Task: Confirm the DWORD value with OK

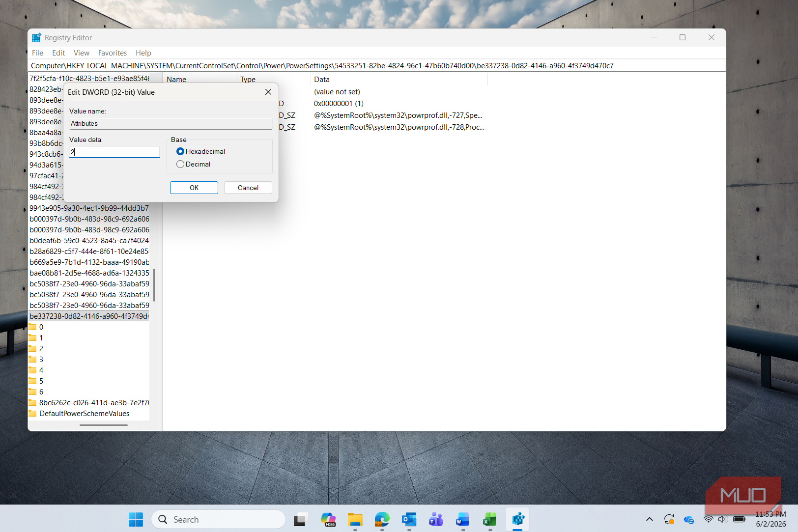Action: tap(194, 188)
